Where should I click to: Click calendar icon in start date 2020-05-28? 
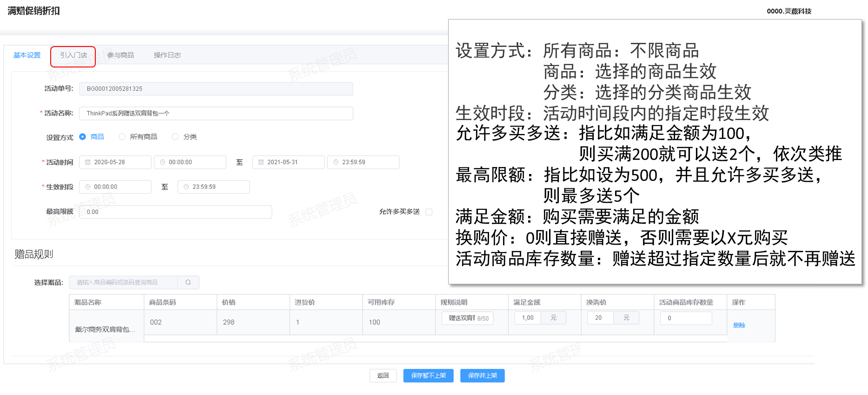pyautogui.click(x=88, y=162)
